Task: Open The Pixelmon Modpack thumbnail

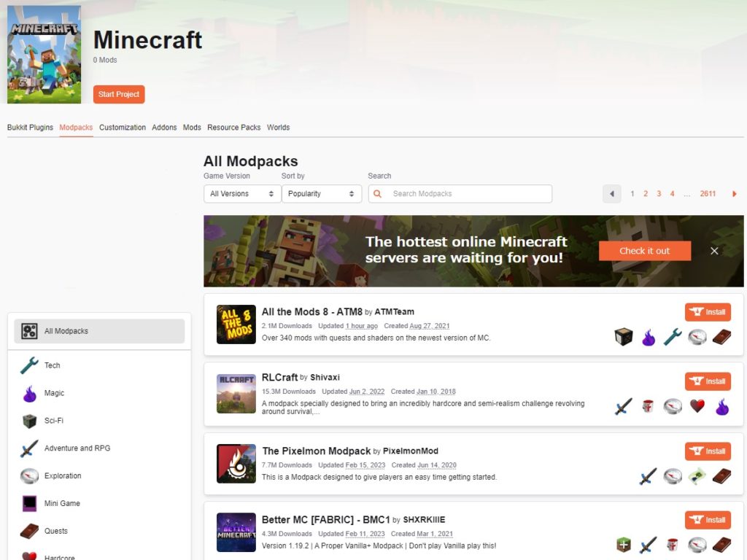Action: [x=236, y=464]
